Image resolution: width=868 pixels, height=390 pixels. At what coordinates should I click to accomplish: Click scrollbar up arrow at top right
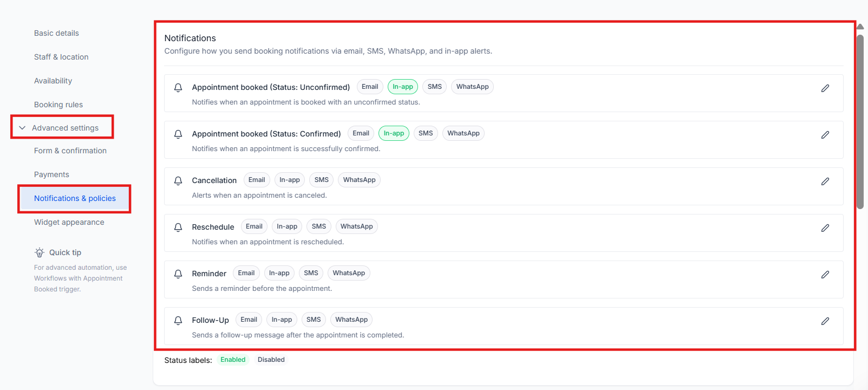pos(860,27)
